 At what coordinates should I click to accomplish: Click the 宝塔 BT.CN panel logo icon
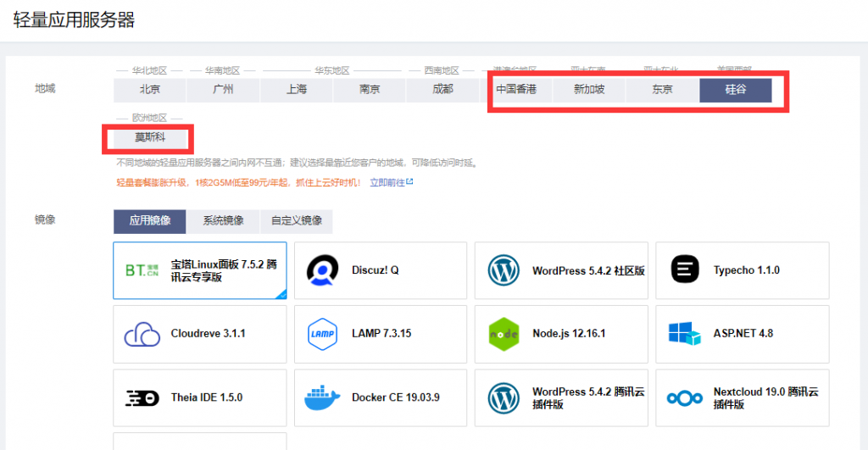point(142,270)
